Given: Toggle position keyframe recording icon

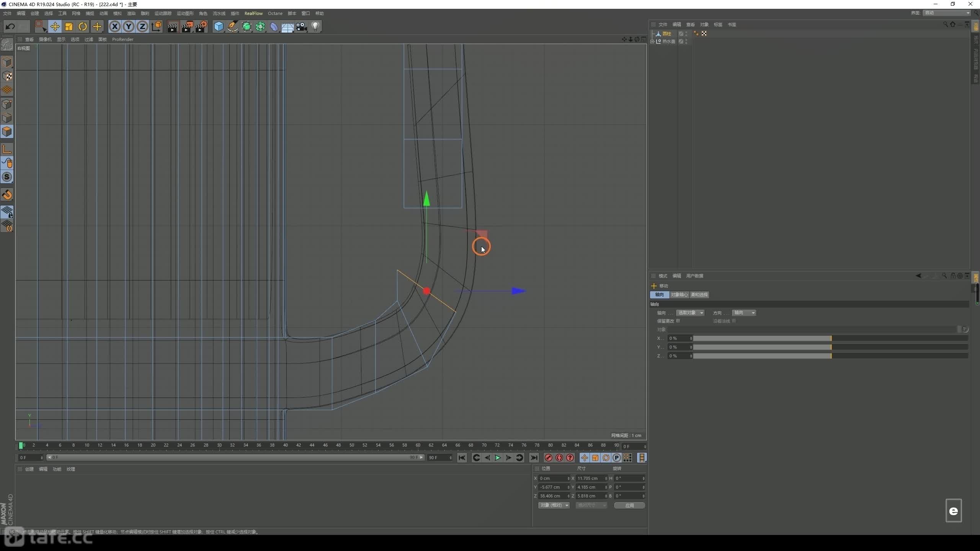Looking at the screenshot, I should 584,458.
